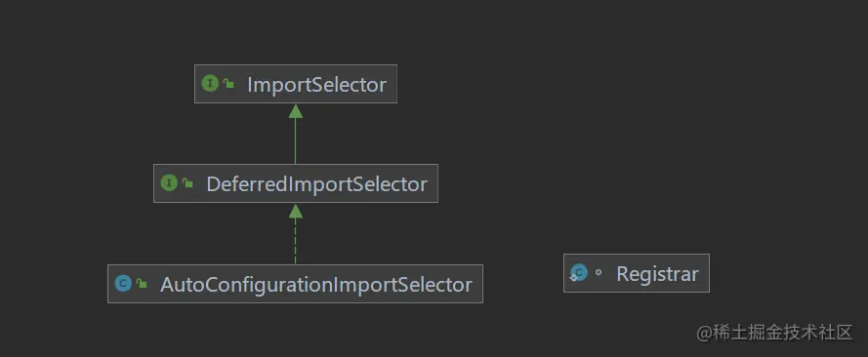This screenshot has height=357, width=868.
Task: Click the lock icon next to the AutoConfigurationImportSelector class icon
Action: pos(142,284)
